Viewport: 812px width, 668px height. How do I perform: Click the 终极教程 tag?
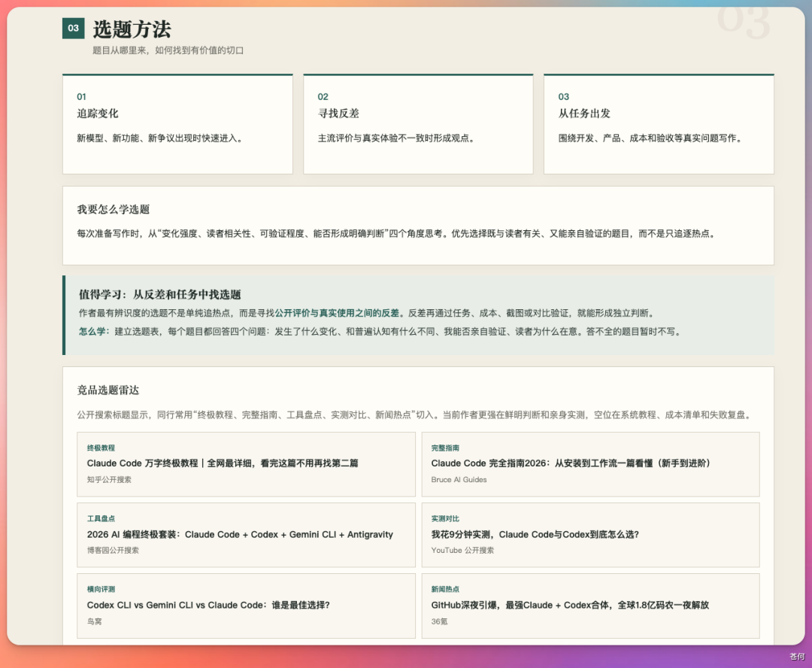(x=101, y=448)
